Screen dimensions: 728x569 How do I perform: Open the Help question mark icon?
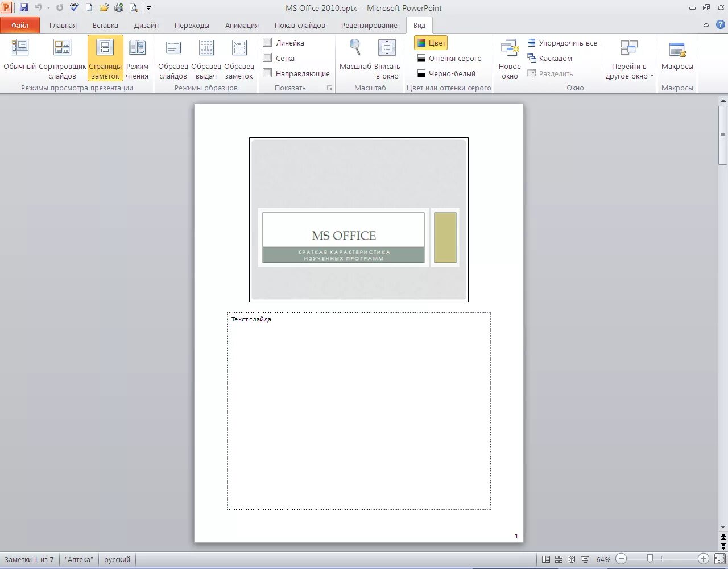tap(720, 24)
